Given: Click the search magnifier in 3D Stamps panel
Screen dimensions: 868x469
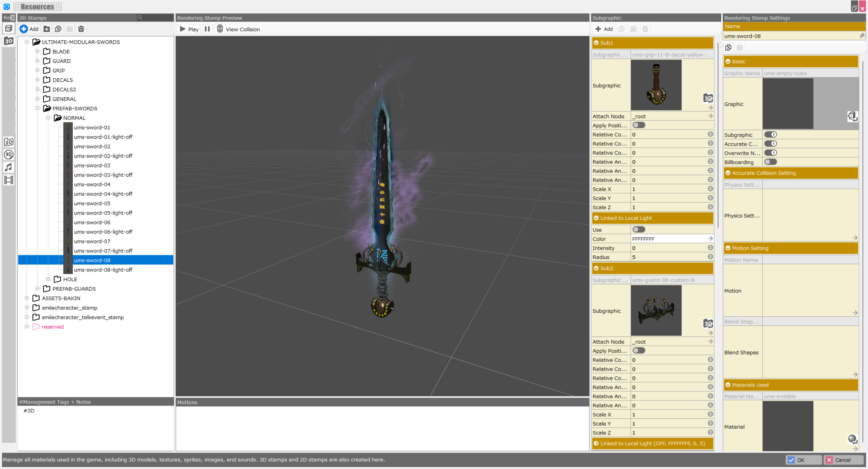Looking at the screenshot, I should click(x=139, y=17).
